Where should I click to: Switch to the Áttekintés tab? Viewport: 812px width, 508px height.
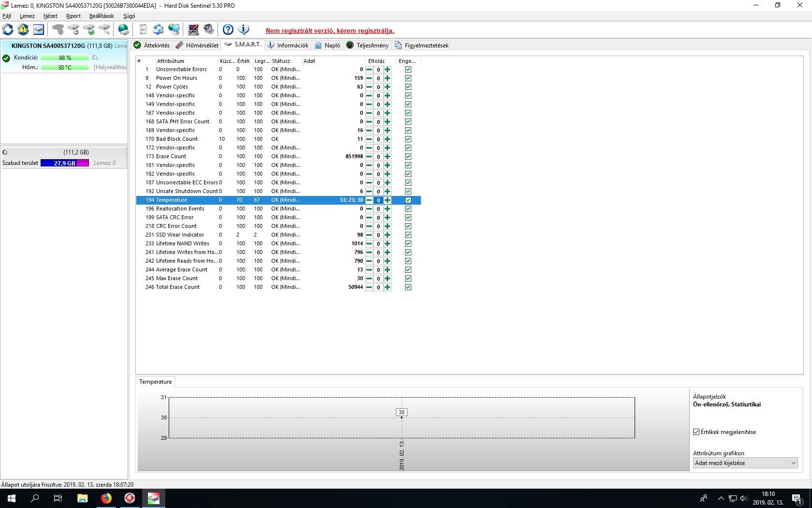(x=152, y=45)
